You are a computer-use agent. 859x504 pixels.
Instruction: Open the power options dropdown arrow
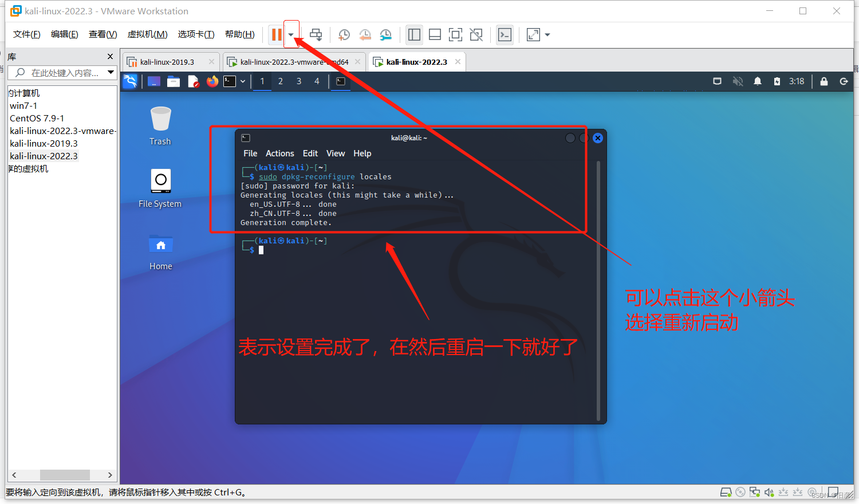(291, 35)
